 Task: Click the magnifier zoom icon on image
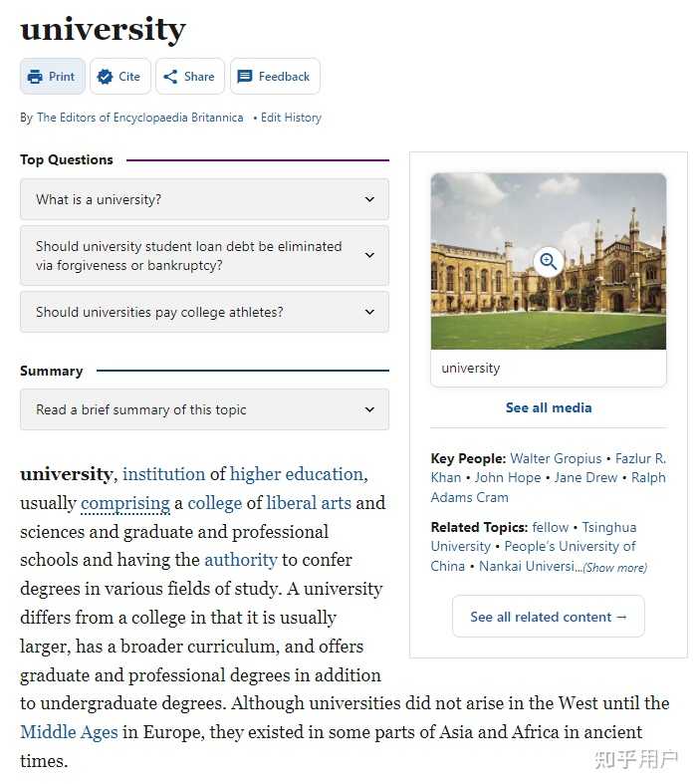tap(548, 262)
